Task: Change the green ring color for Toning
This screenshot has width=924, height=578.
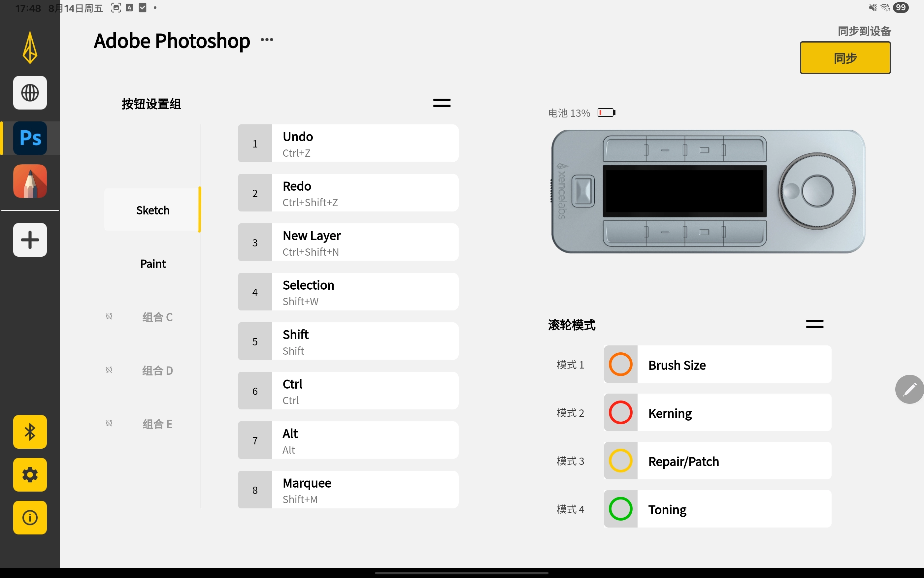Action: (x=620, y=509)
